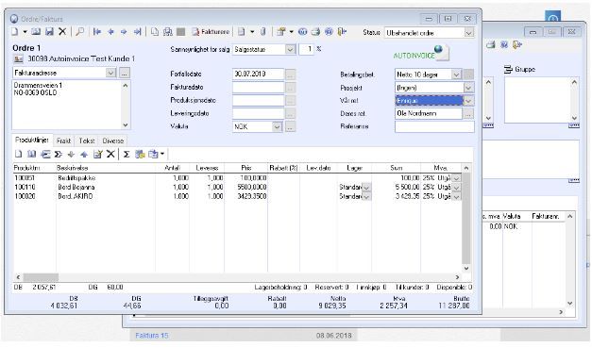Viewport: 592px width, 364px height.
Task: Switch to the Frakt tab
Action: (63, 141)
